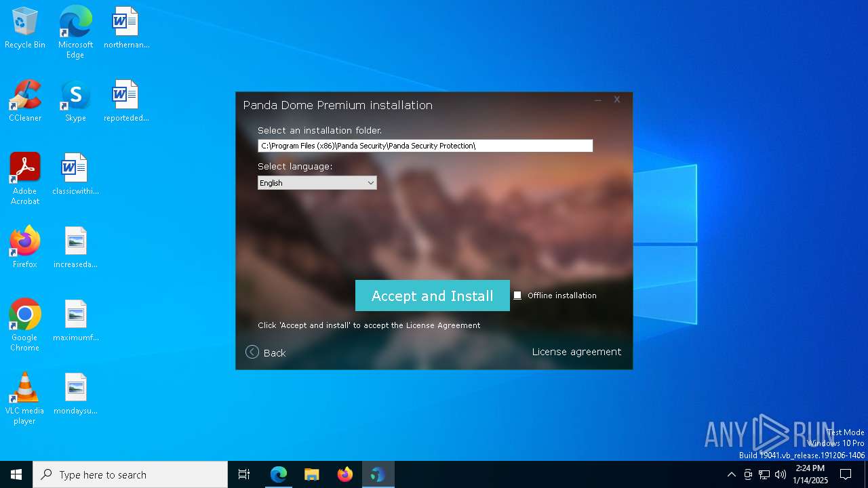The image size is (868, 488).
Task: Open the network status tray icon
Action: (x=764, y=474)
